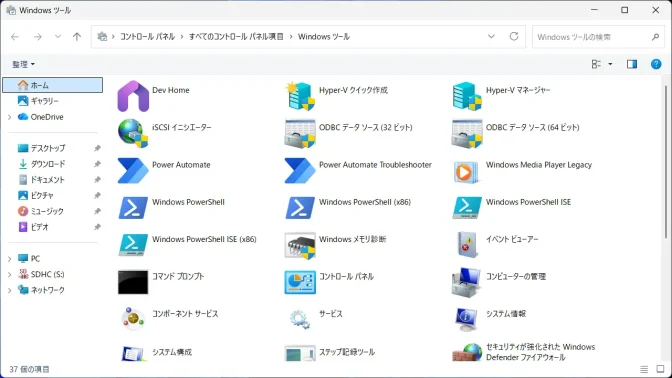Switch to details view in status bar
672x378 pixels.
click(x=644, y=369)
